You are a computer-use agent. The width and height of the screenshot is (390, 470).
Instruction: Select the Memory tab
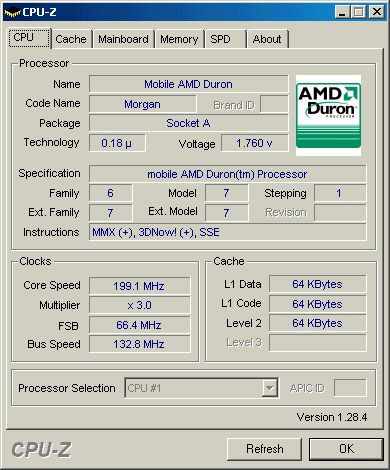(x=179, y=39)
